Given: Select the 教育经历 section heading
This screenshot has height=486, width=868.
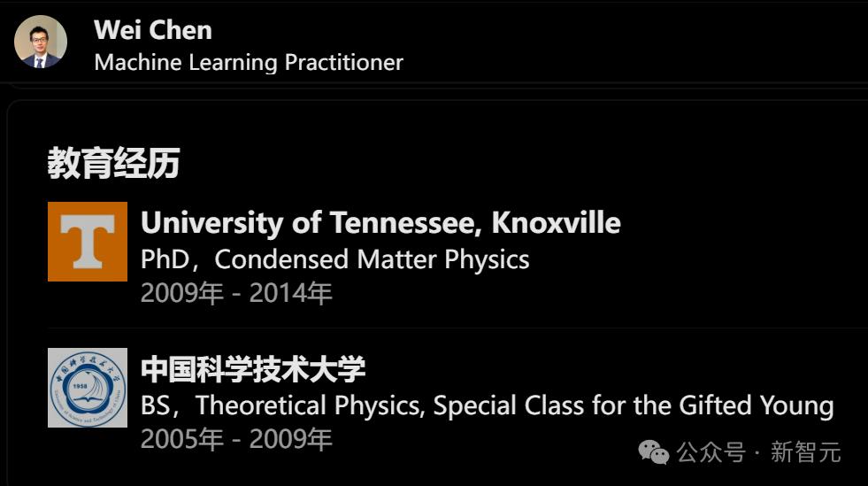Looking at the screenshot, I should coord(113,163).
